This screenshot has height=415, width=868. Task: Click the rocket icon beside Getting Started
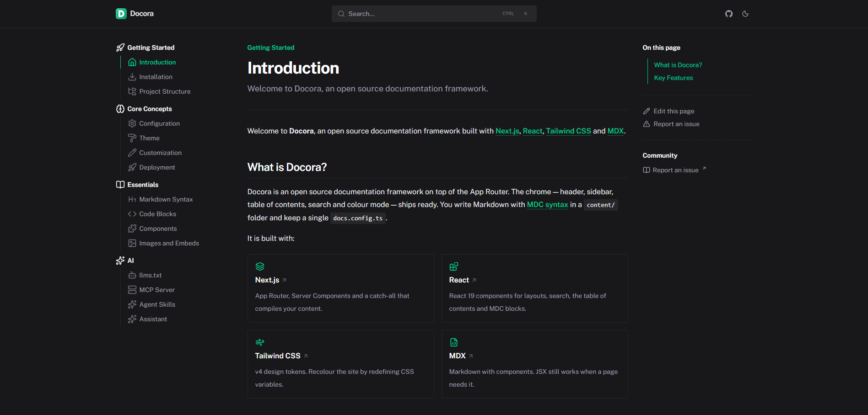pyautogui.click(x=120, y=48)
